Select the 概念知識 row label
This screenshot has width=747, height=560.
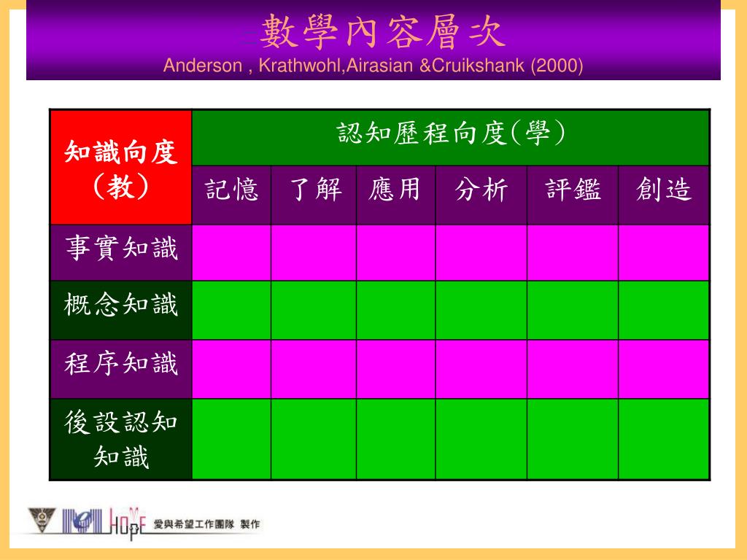[x=121, y=310]
